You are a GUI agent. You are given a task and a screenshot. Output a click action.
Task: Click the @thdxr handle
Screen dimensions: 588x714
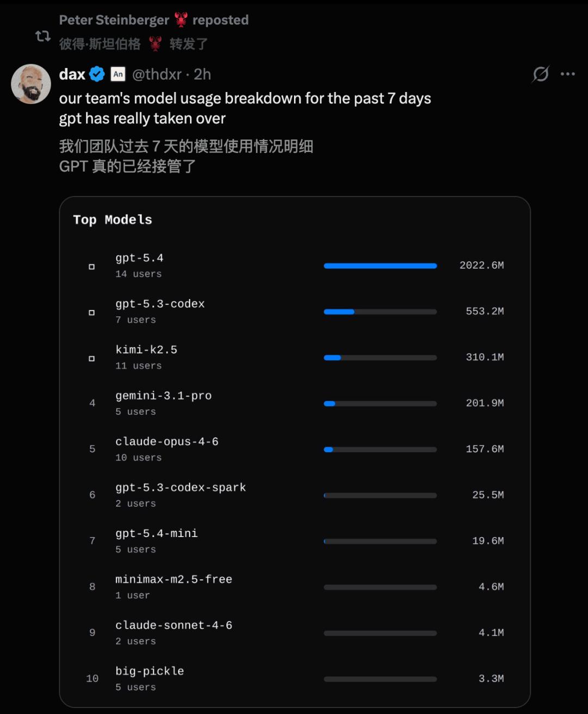point(157,74)
